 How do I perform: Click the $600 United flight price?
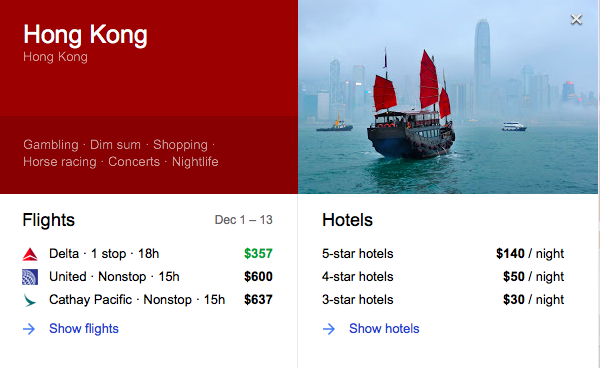pos(258,277)
